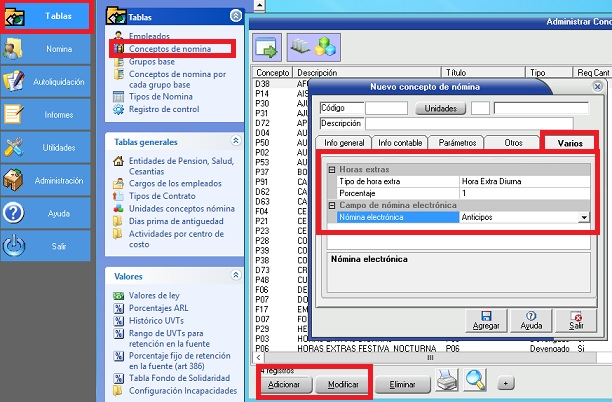
Task: Click the Eliminar button
Action: 402,383
